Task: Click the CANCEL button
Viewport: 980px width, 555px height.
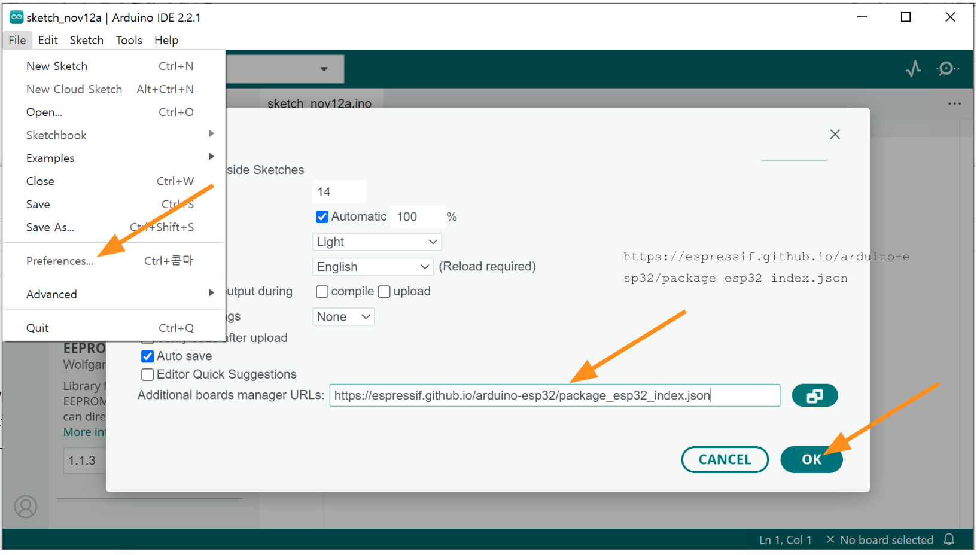Action: point(725,459)
